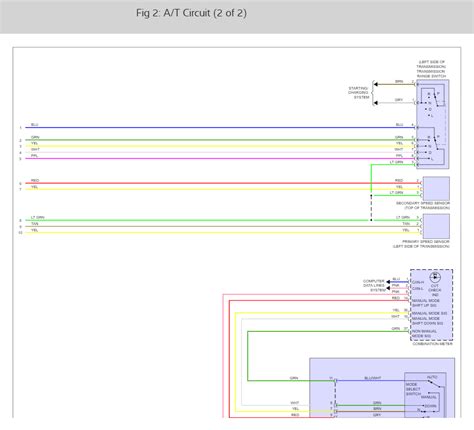
Task: Select PPL label beside the range switch
Action: (x=399, y=156)
